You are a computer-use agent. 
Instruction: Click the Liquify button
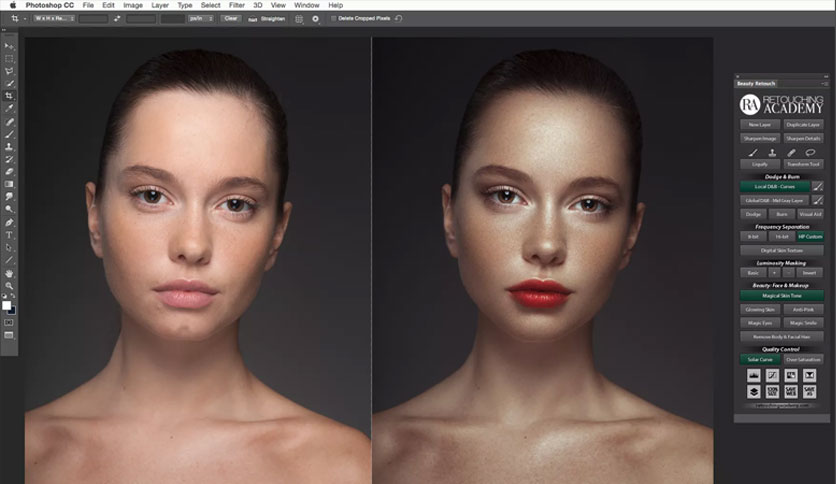tap(760, 164)
